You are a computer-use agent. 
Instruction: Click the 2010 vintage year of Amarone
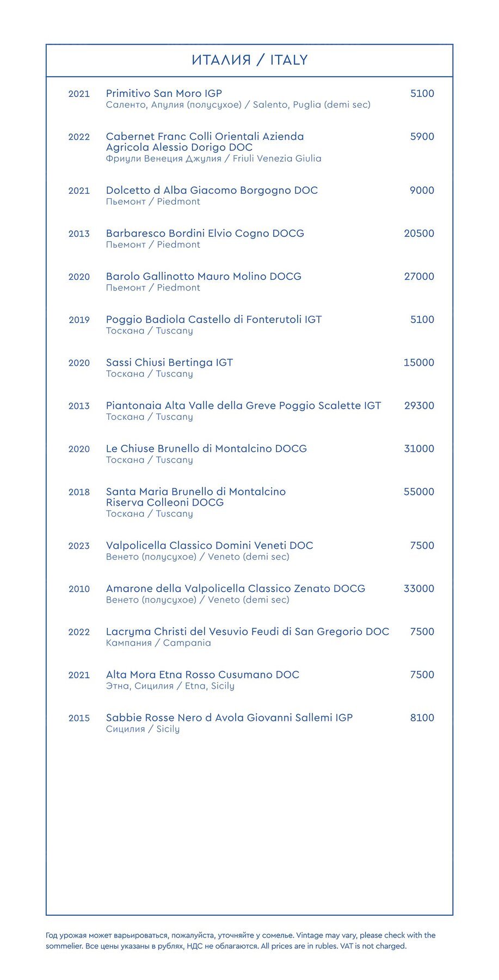(79, 589)
